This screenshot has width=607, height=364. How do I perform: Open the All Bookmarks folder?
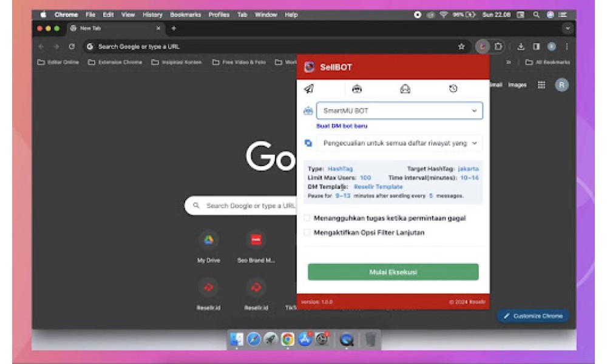point(548,62)
